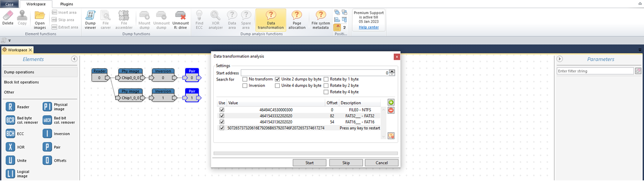Uncheck Unite 2 dumps by byte
The width and height of the screenshot is (644, 181).
277,79
